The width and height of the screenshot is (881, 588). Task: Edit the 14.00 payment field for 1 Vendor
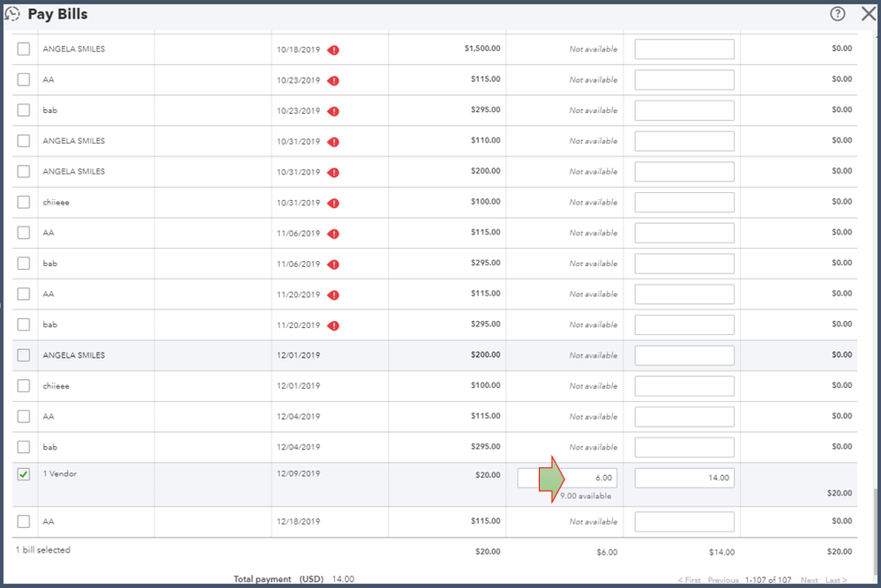[684, 478]
